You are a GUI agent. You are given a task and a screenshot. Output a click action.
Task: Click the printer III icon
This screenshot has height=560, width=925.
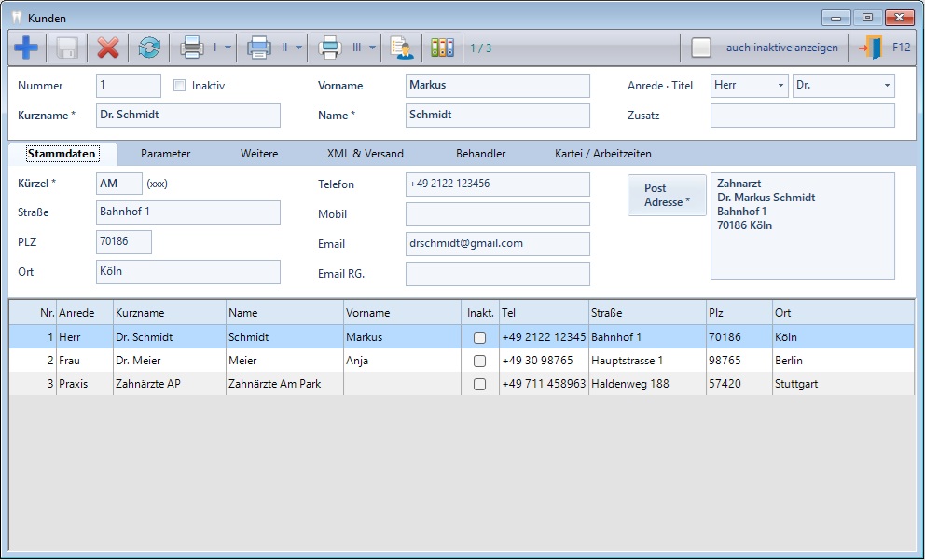(x=330, y=48)
